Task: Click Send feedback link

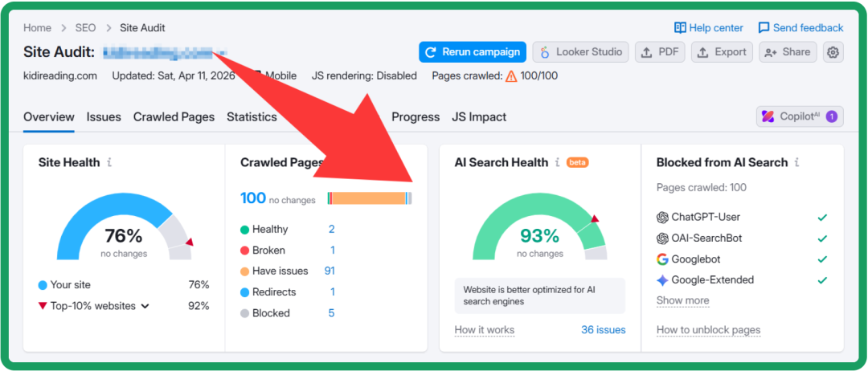Action: 800,27
